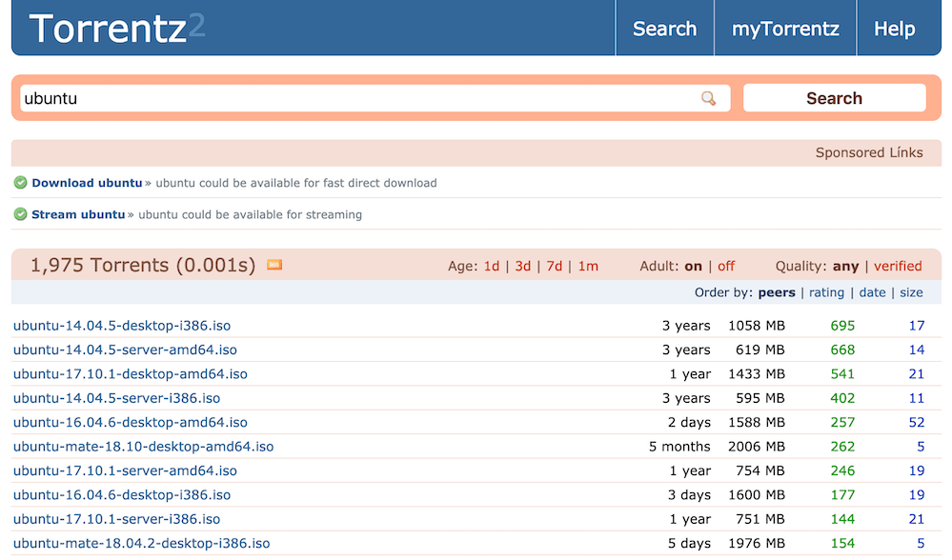
Task: Order results by date
Action: coord(872,292)
